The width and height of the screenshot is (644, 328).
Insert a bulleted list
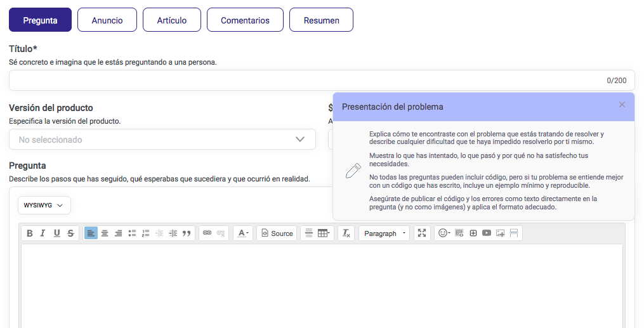click(x=132, y=233)
